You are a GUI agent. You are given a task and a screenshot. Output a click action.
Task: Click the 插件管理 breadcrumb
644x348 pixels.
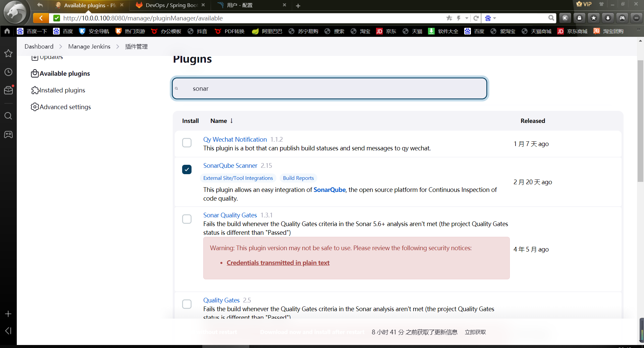137,47
